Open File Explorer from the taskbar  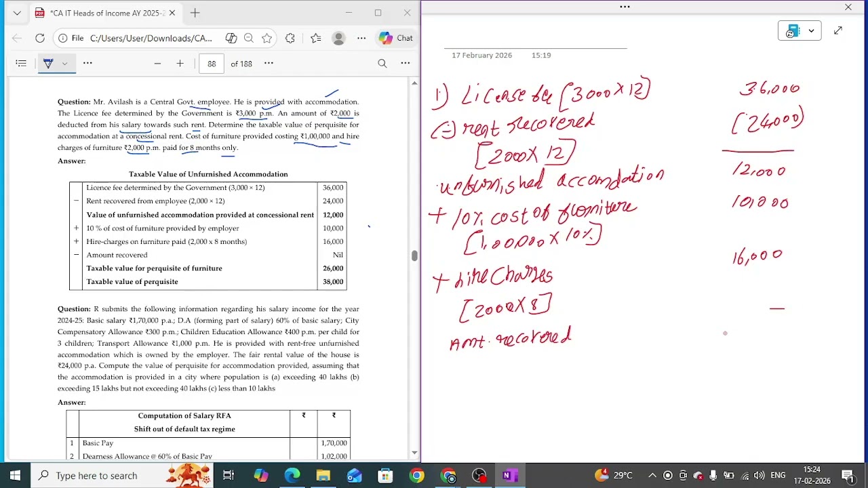click(323, 476)
